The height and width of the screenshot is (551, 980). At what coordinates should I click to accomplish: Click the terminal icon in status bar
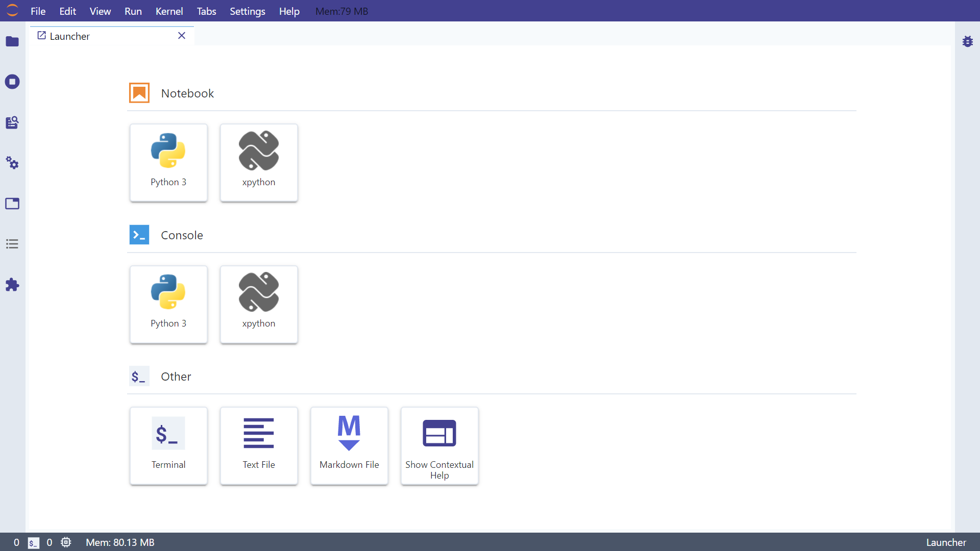click(34, 543)
